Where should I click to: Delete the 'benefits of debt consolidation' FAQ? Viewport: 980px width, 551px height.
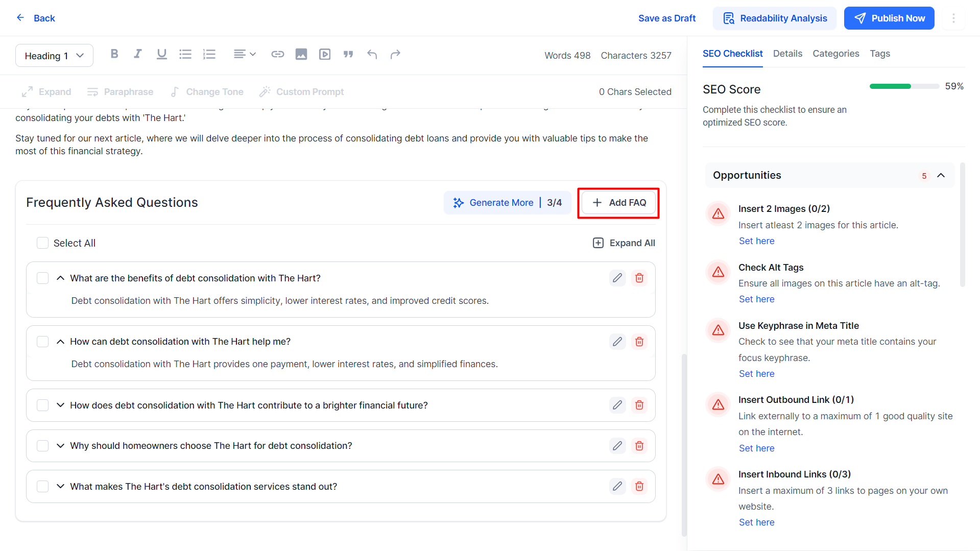639,278
